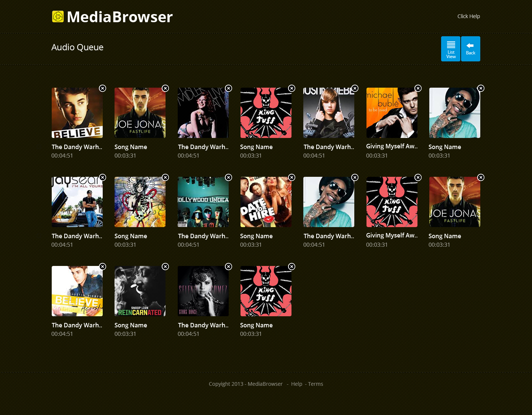The image size is (532, 415).
Task: Click 'Giving Myself Aw..' under Michael Bublé cover
Action: tap(392, 146)
